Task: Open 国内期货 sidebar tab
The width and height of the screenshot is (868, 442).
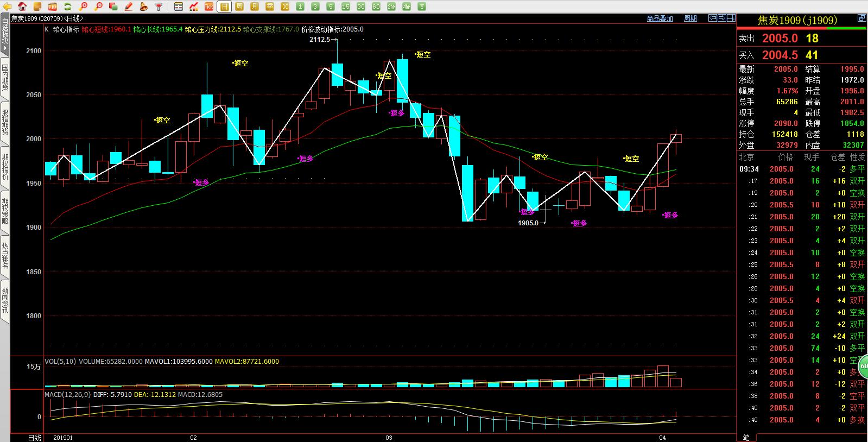Action: (x=5, y=78)
